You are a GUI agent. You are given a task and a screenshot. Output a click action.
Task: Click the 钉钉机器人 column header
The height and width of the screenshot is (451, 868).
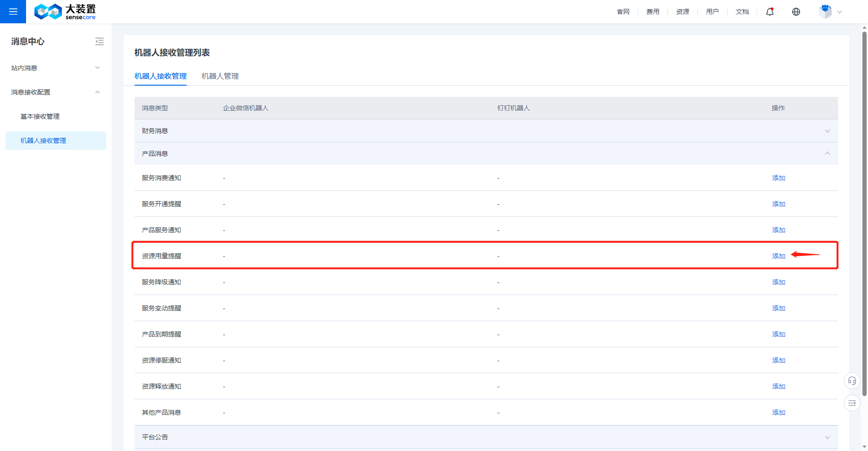click(513, 108)
